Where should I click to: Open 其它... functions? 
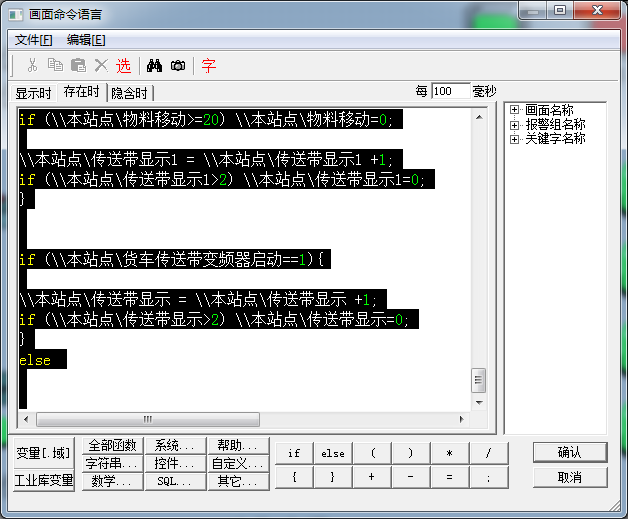[x=238, y=481]
